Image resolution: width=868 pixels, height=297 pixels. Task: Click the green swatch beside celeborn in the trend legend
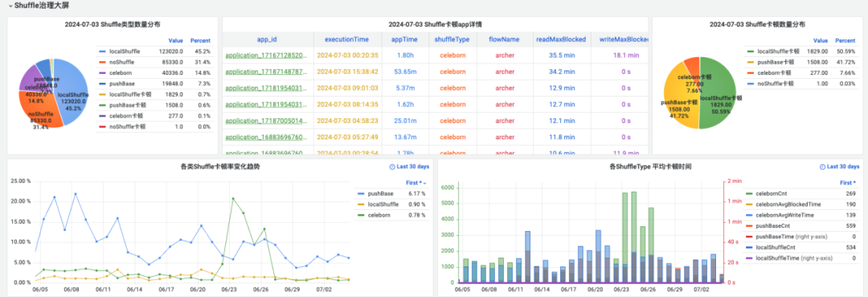[361, 215]
